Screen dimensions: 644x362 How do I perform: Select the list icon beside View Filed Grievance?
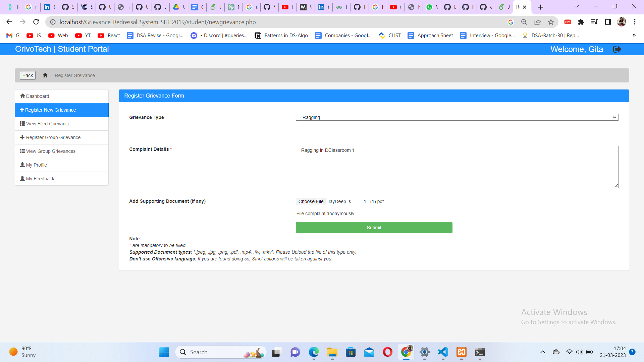pos(22,124)
